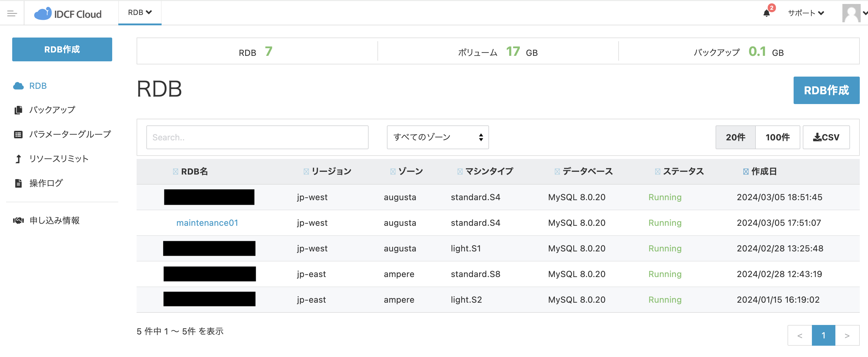Click the handshake application info icon

pyautogui.click(x=18, y=221)
